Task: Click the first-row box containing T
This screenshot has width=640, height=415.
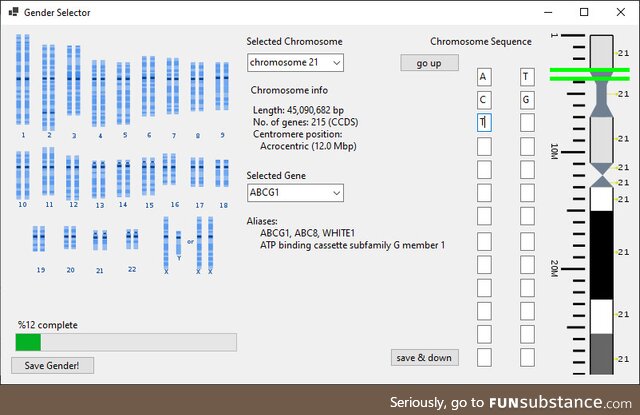Action: (527, 77)
